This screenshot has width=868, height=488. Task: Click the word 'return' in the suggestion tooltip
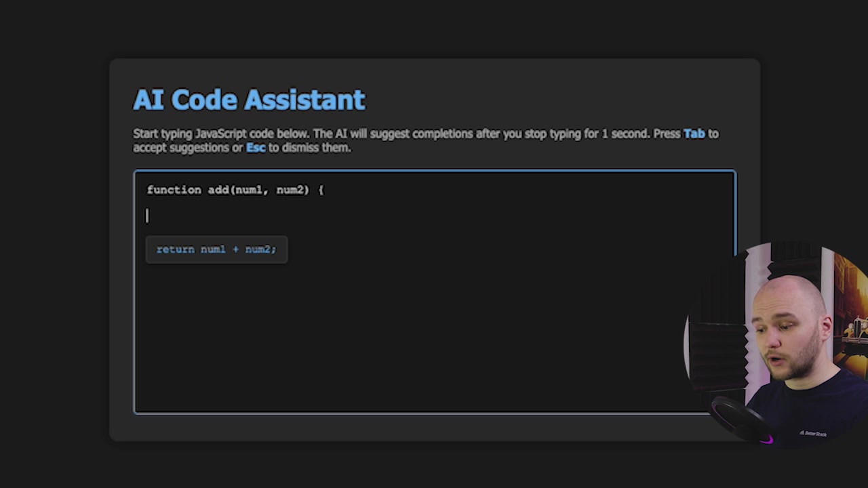coord(175,249)
